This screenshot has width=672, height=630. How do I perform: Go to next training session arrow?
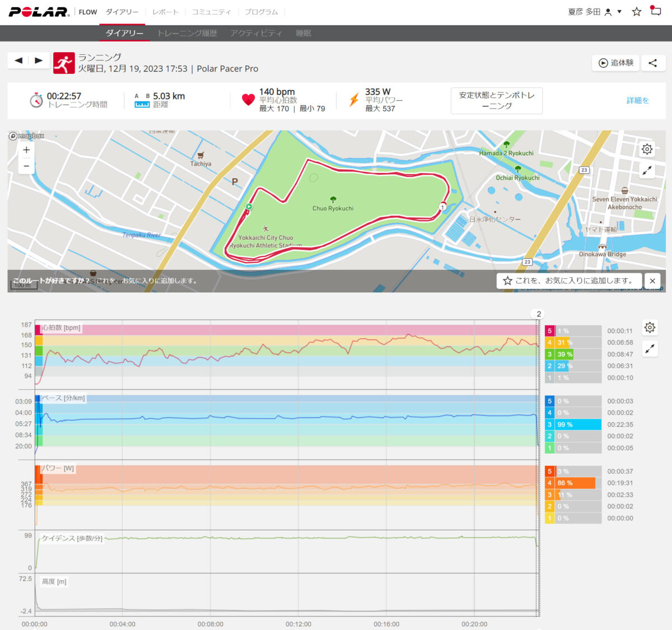[39, 60]
